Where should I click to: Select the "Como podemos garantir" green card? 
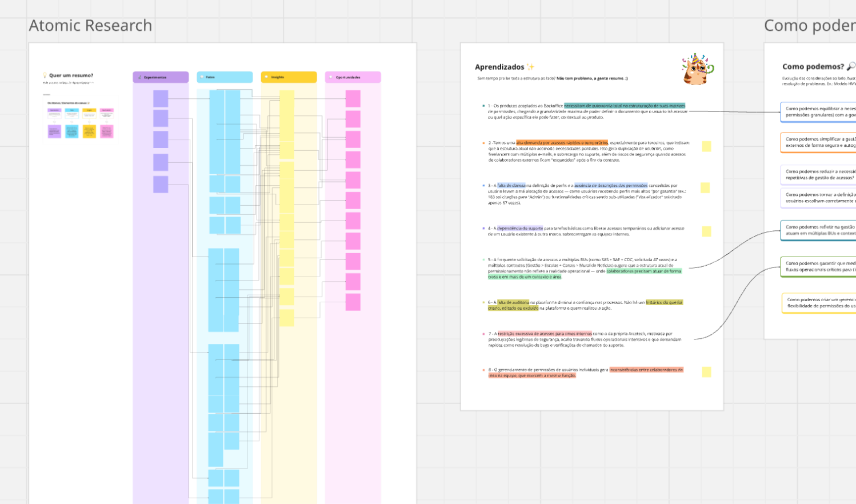818,267
